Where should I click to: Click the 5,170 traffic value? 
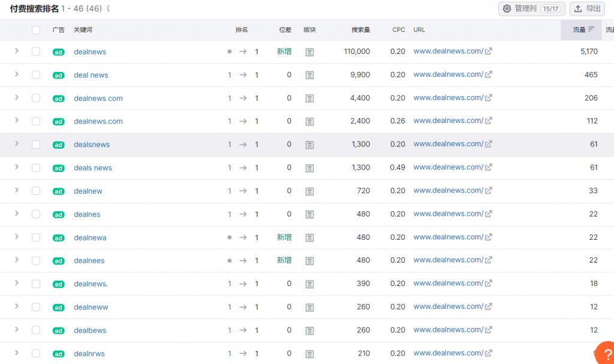coord(589,52)
